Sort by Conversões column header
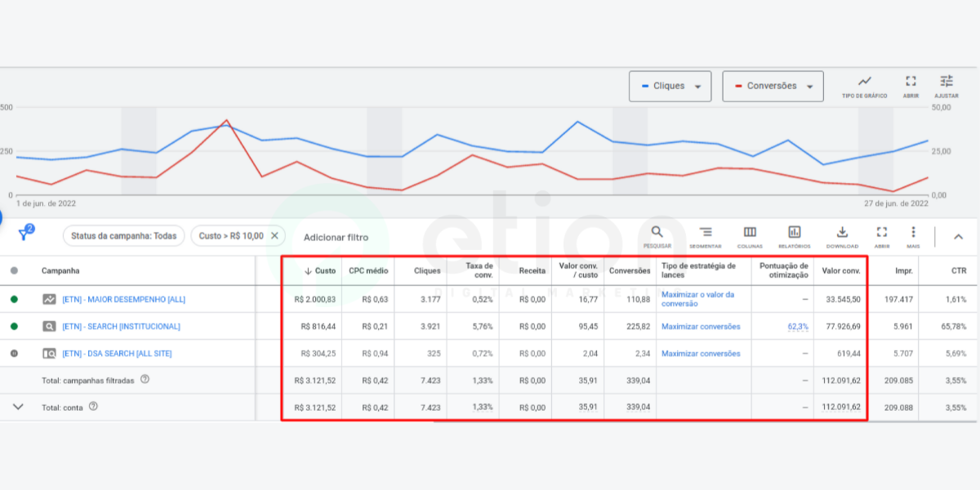The height and width of the screenshot is (490, 980). pyautogui.click(x=630, y=270)
